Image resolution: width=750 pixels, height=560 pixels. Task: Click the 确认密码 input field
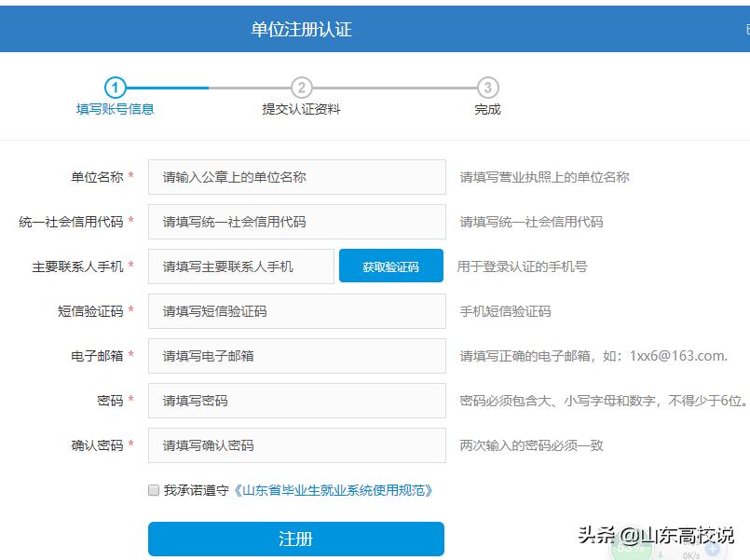point(295,444)
